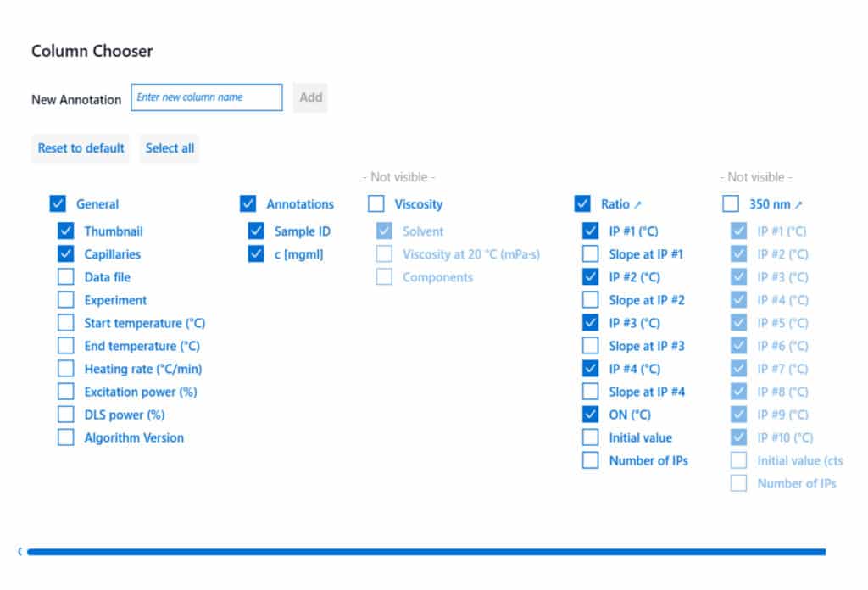Click the arrow icon next to 350 nm

pos(798,204)
